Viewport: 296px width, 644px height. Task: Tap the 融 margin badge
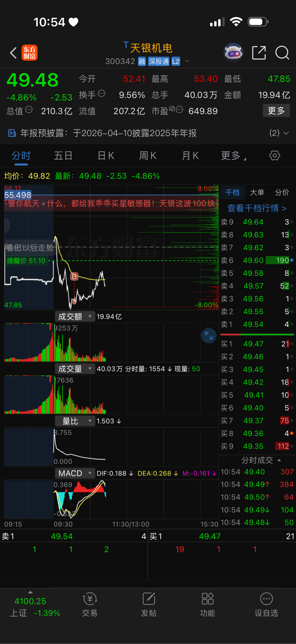click(142, 61)
